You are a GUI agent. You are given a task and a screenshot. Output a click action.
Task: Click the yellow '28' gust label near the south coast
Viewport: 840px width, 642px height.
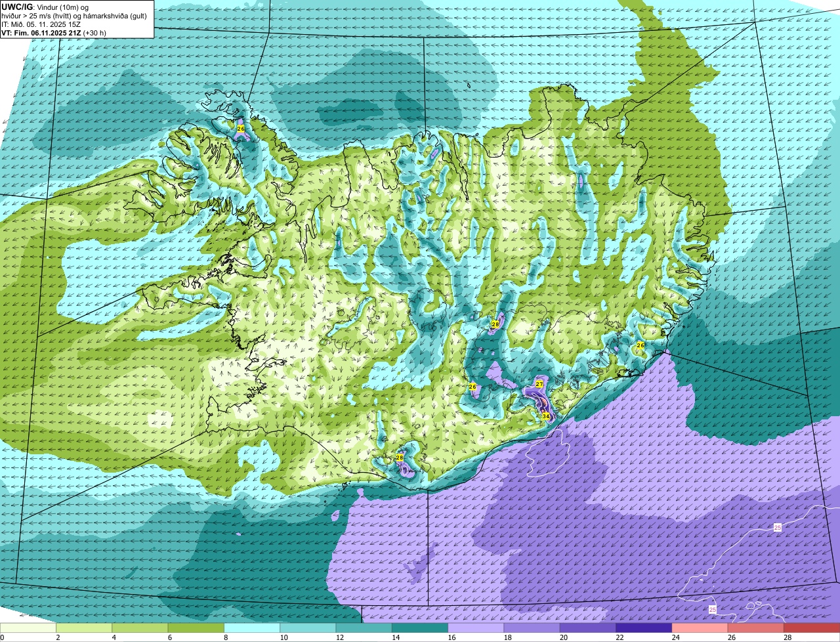(x=400, y=458)
